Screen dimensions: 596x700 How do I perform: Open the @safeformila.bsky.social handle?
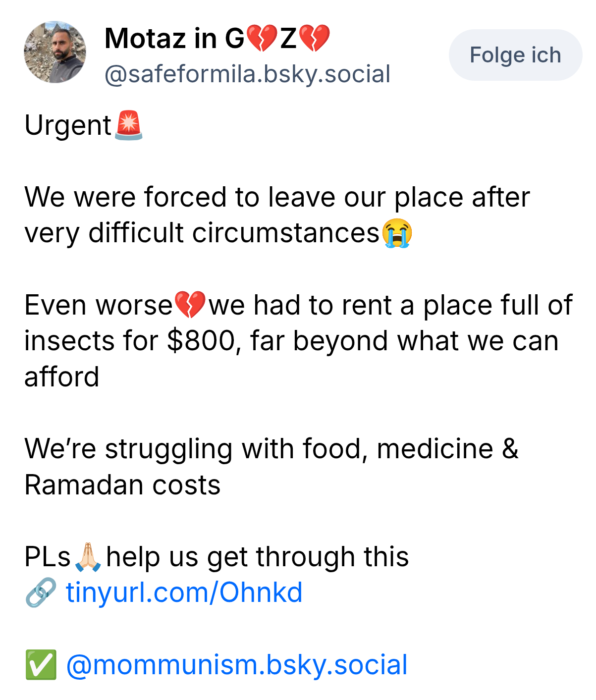coord(247,74)
